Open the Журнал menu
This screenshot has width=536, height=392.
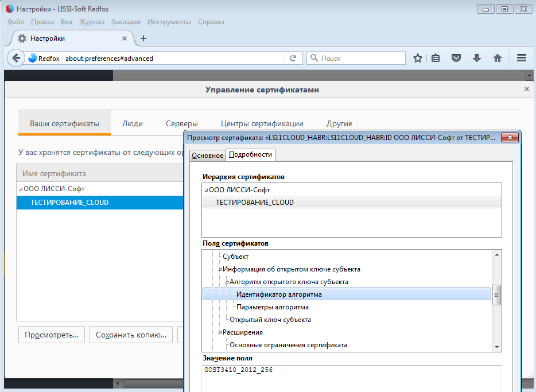(92, 22)
